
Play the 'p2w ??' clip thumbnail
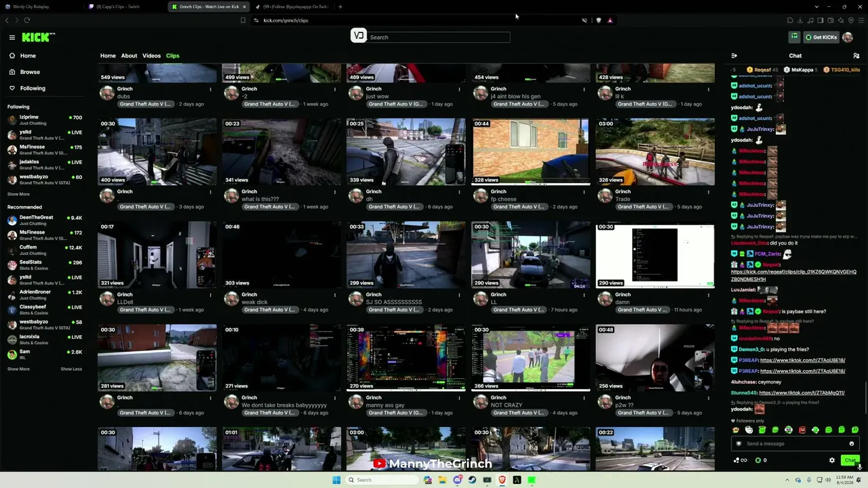(x=655, y=358)
